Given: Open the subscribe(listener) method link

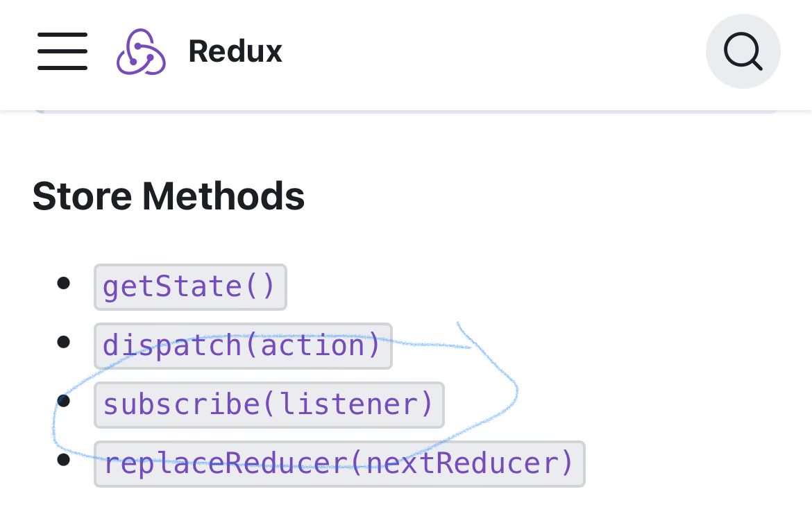Looking at the screenshot, I should 269,405.
